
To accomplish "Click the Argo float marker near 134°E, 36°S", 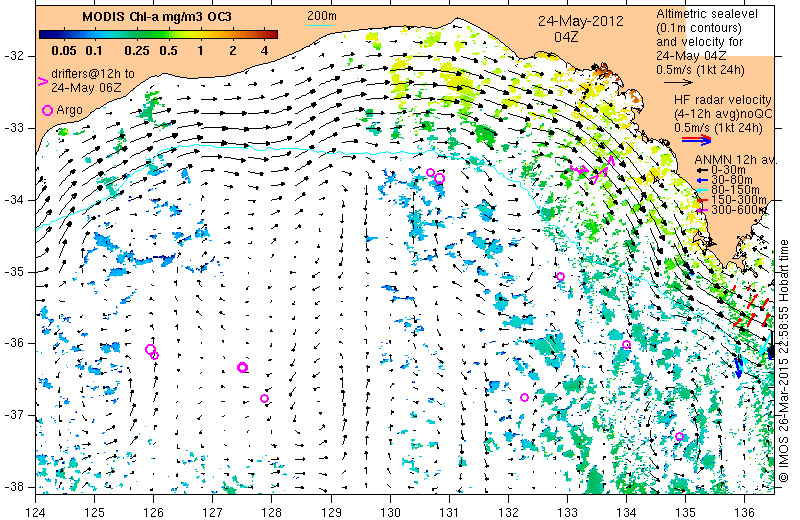I will [627, 345].
